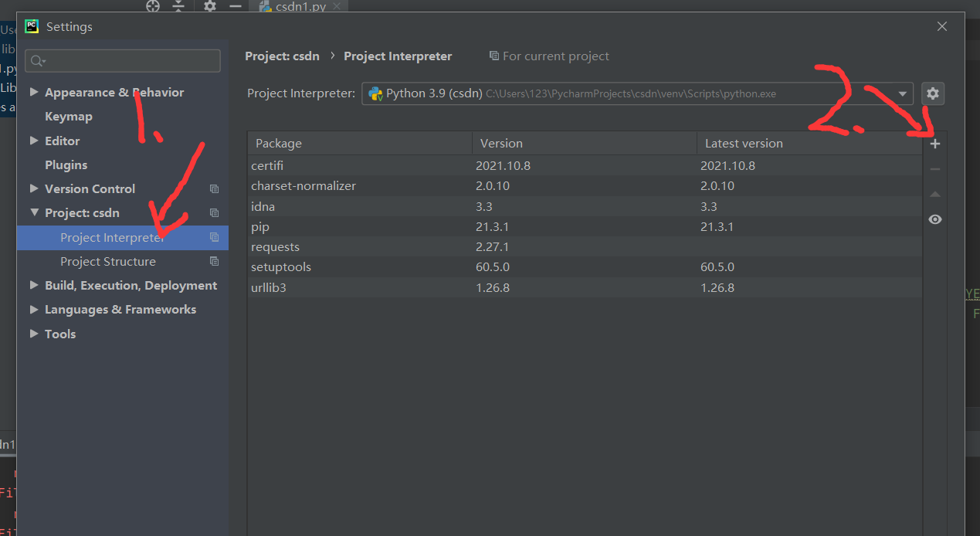Click the minus uninstall package icon
Viewport: 980px width, 536px height.
pyautogui.click(x=934, y=169)
